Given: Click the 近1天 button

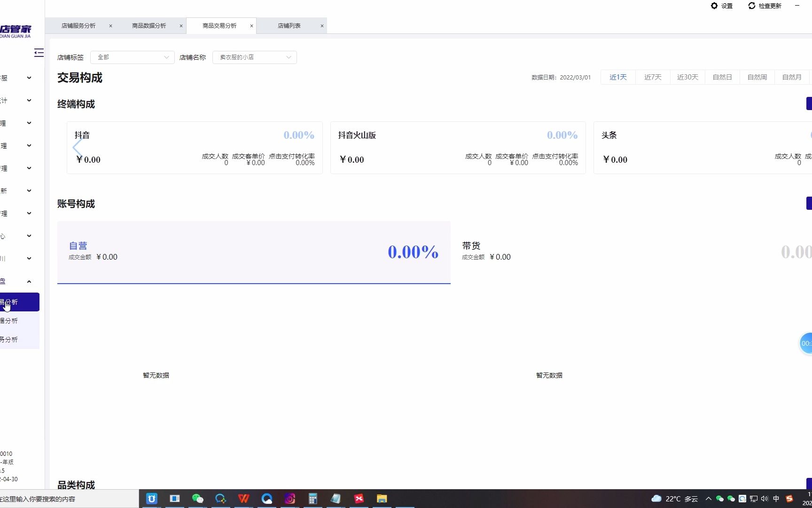Looking at the screenshot, I should [x=617, y=77].
